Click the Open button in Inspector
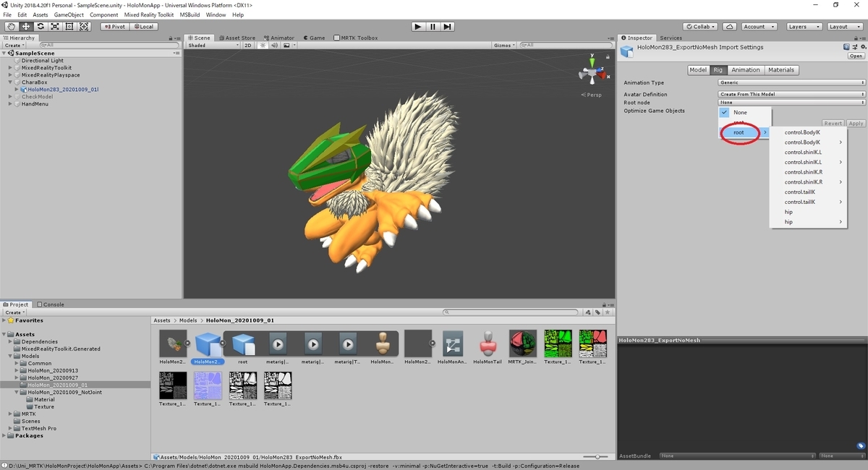868x470 pixels. click(856, 56)
